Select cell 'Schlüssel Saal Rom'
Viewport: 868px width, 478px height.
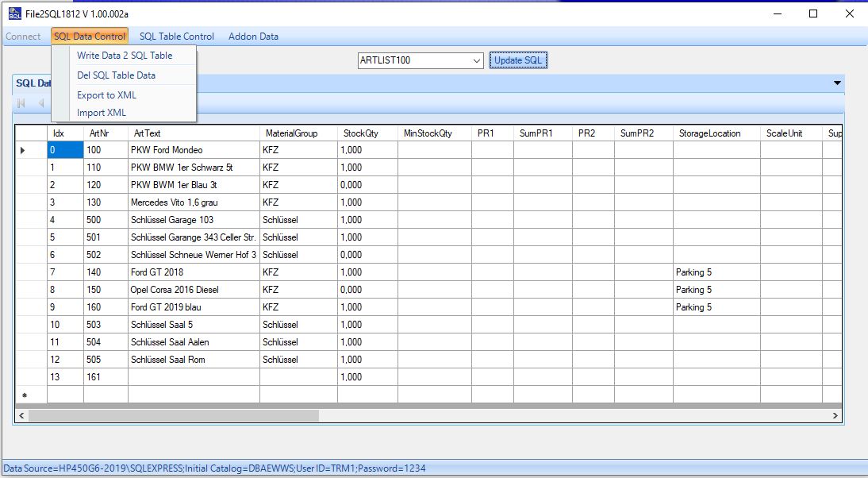point(194,360)
